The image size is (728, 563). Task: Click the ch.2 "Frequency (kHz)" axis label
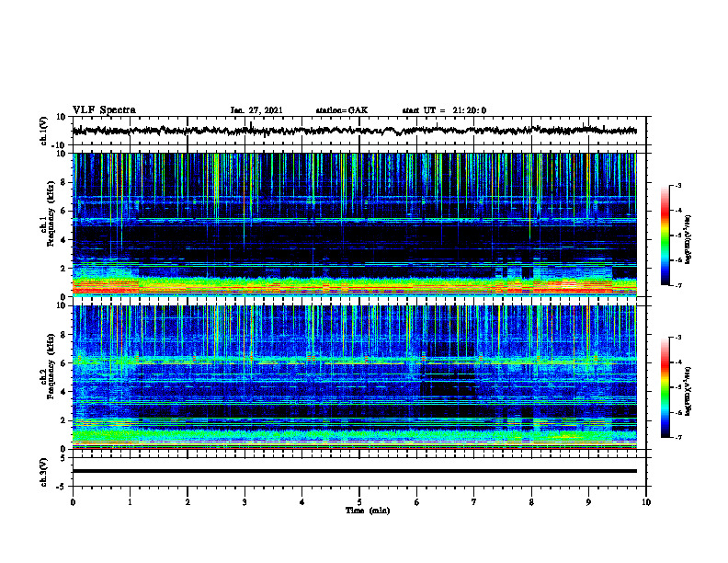[51, 366]
